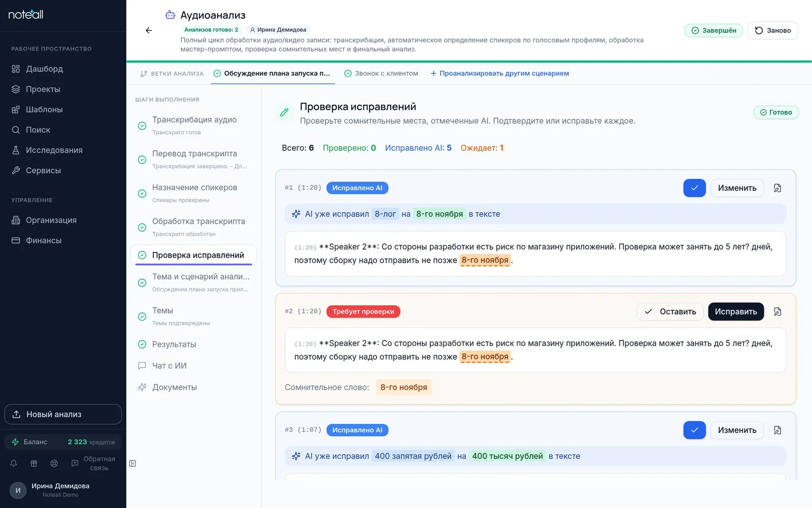Open document icon for item #2

coord(777,311)
